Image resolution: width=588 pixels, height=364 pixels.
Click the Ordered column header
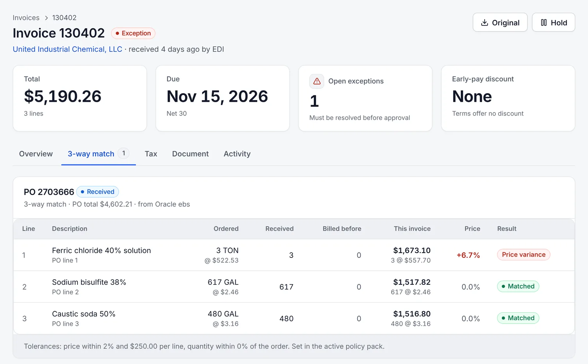pyautogui.click(x=226, y=229)
